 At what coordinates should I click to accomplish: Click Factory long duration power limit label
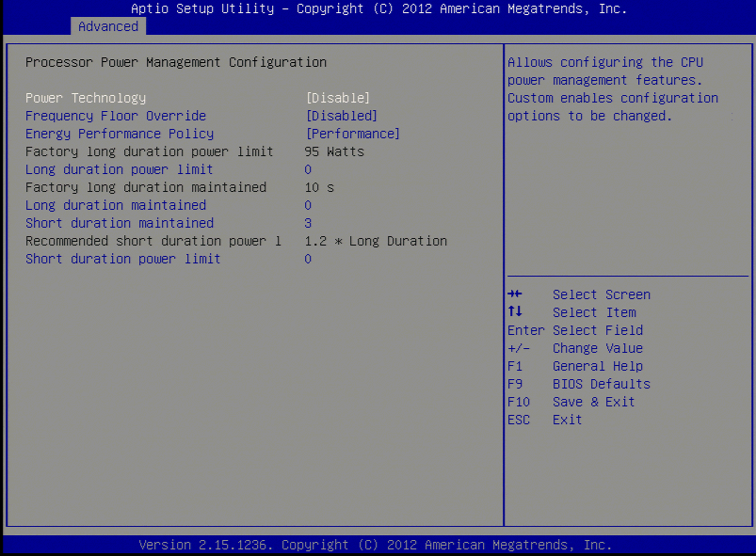click(x=150, y=151)
